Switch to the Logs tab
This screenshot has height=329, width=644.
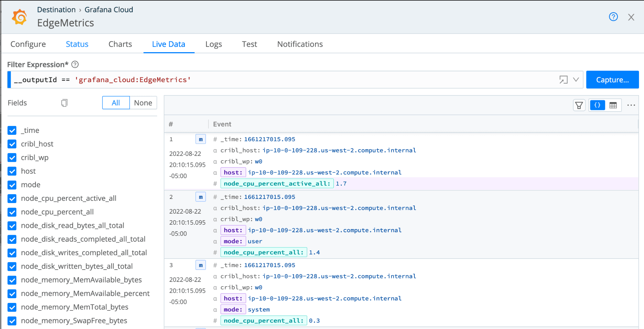click(x=214, y=44)
